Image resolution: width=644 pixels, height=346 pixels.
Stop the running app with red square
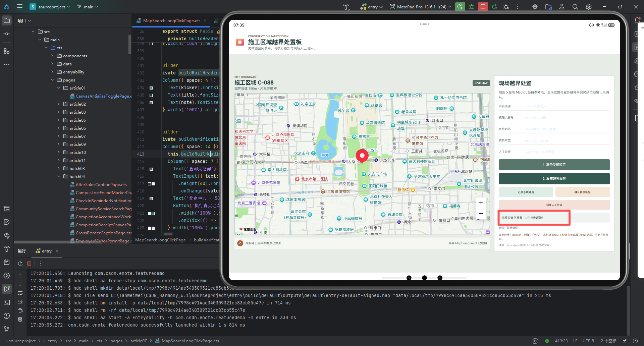point(483,7)
